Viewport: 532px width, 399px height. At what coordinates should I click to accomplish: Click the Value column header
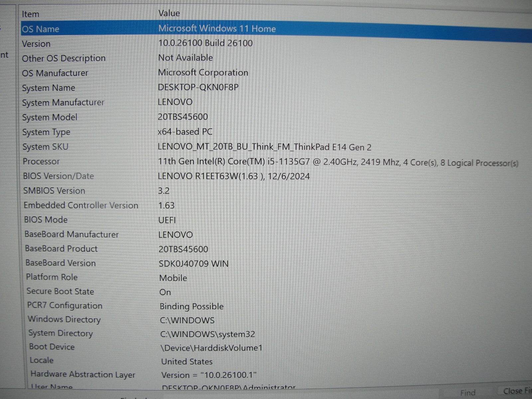(170, 13)
